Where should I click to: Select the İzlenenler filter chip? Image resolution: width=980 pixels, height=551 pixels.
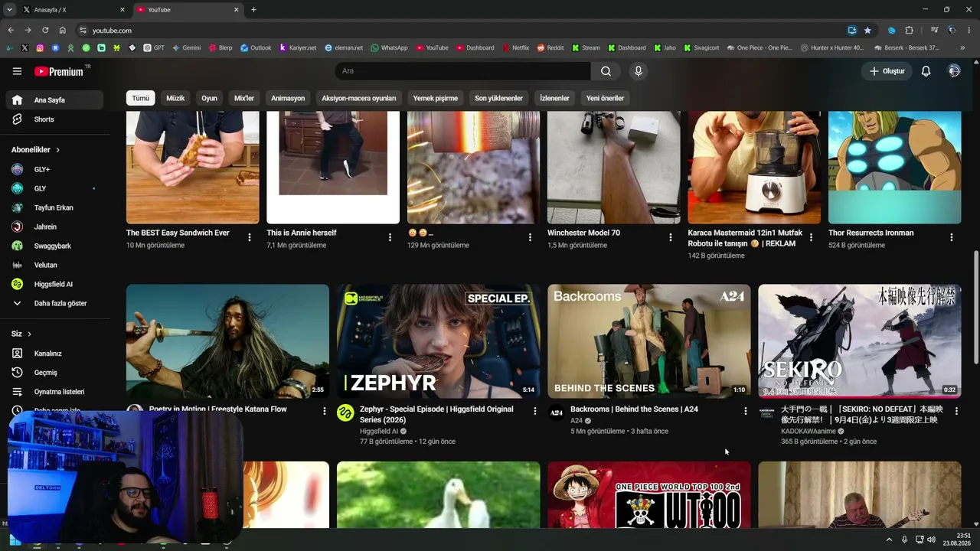pos(554,98)
